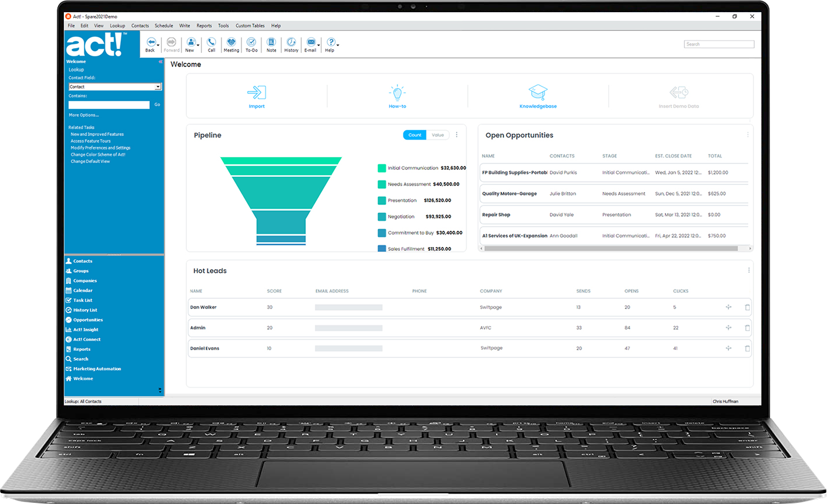Open the File menu
The width and height of the screenshot is (827, 504).
click(71, 26)
